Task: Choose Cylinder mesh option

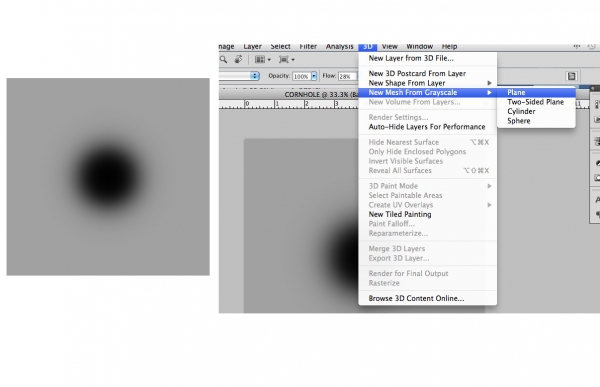Action: tap(536, 111)
